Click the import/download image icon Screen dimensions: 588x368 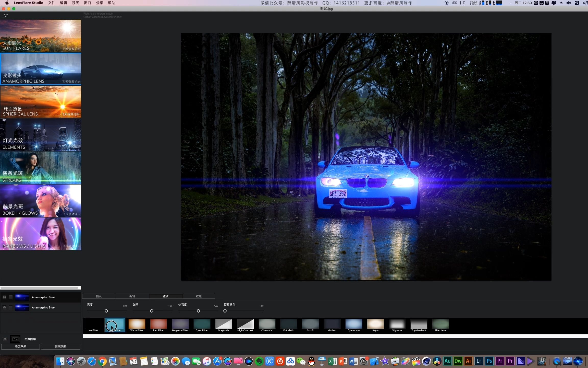click(6, 16)
